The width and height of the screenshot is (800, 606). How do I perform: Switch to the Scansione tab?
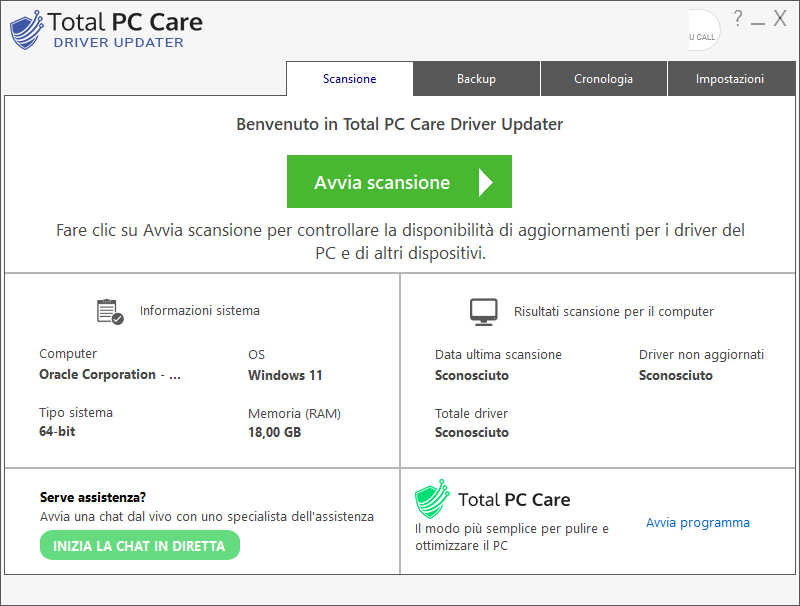[x=349, y=79]
